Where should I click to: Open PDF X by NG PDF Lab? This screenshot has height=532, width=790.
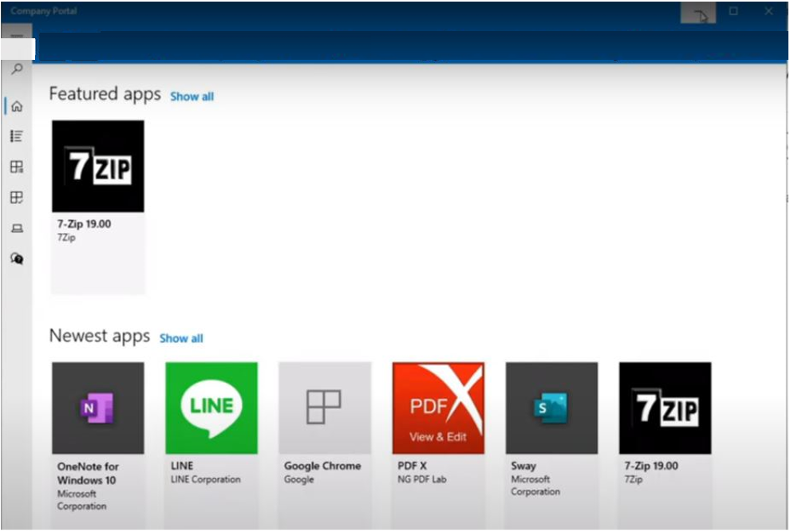coord(437,407)
